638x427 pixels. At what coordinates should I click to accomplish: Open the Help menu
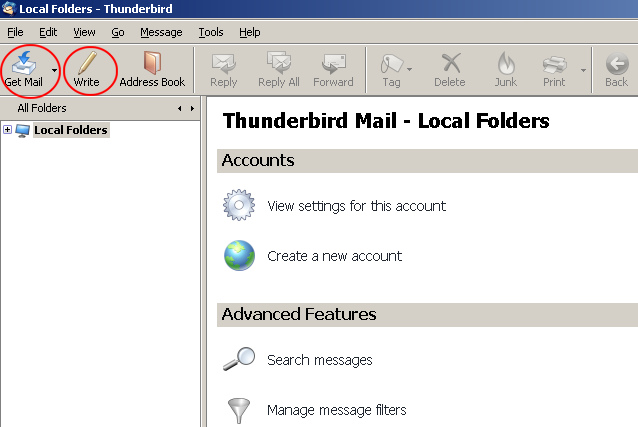point(249,32)
